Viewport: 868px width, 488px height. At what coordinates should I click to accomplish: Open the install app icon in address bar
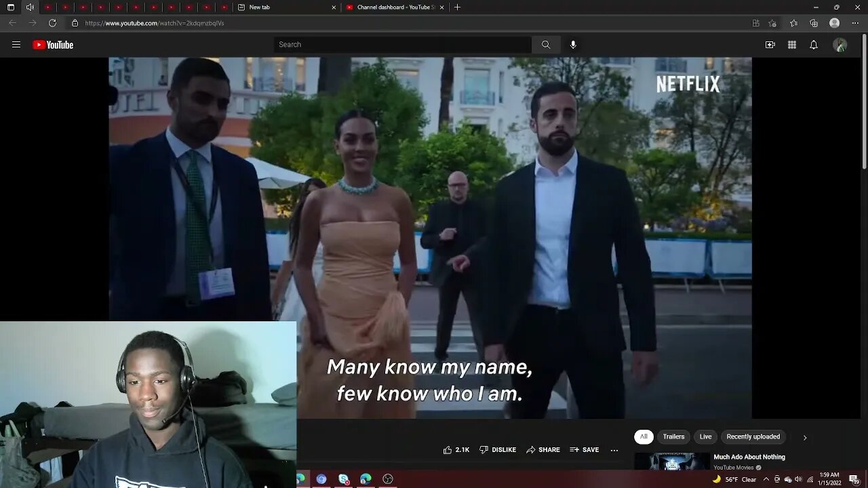[x=756, y=23]
